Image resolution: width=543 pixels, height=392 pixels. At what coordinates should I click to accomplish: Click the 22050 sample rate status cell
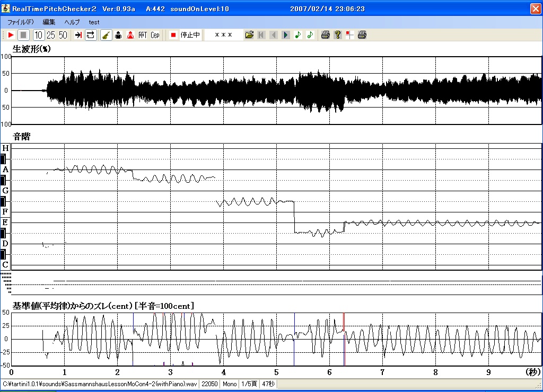pos(209,384)
